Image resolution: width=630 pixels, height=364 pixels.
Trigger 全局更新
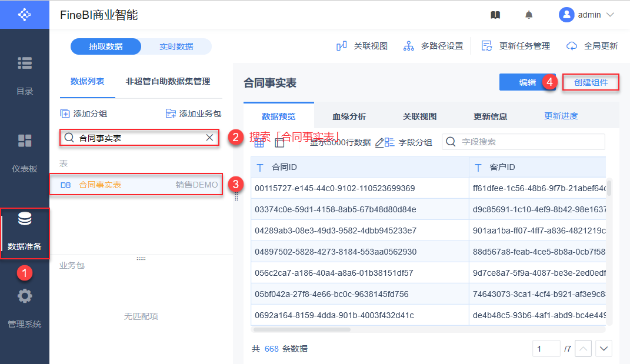[x=591, y=46]
